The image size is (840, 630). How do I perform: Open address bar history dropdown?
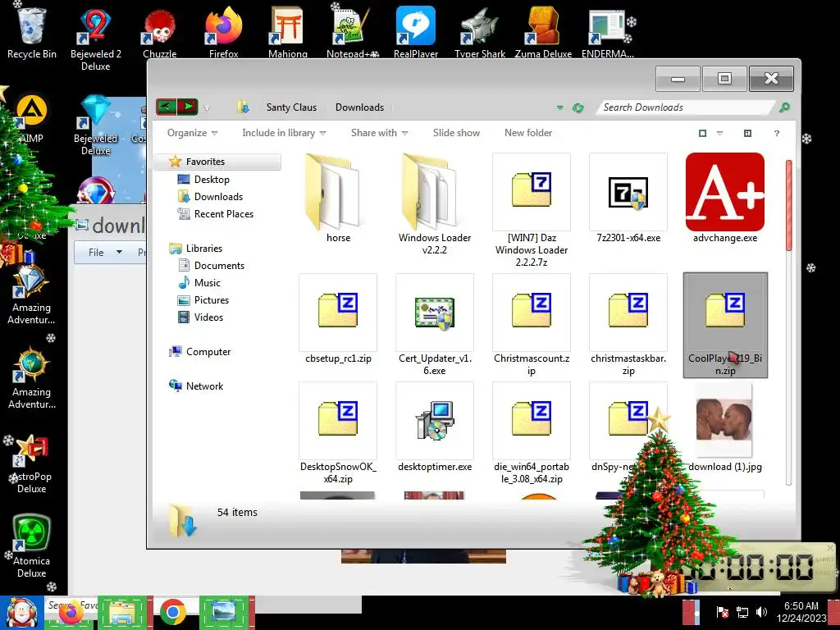pyautogui.click(x=559, y=107)
